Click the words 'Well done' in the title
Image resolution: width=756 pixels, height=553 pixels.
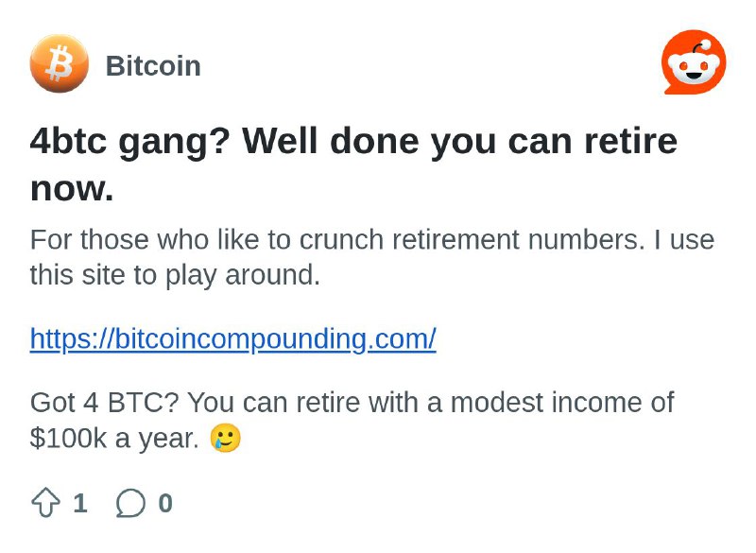(330, 141)
